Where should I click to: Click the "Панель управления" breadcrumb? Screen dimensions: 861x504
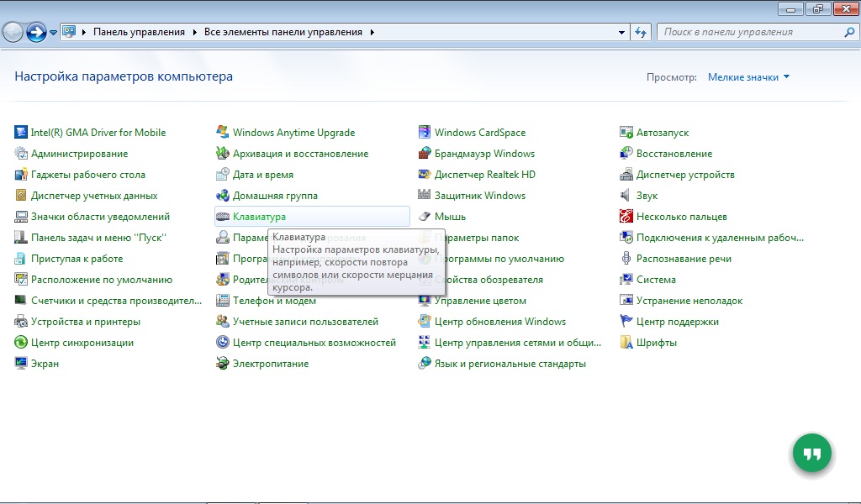coord(139,33)
